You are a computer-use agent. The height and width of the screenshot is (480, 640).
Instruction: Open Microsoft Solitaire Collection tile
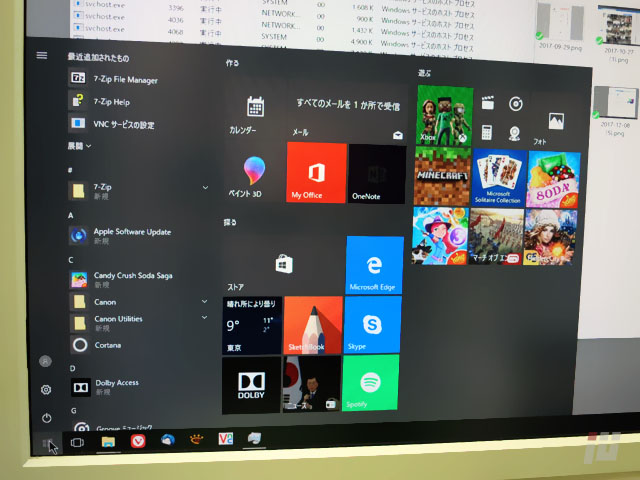click(x=499, y=178)
